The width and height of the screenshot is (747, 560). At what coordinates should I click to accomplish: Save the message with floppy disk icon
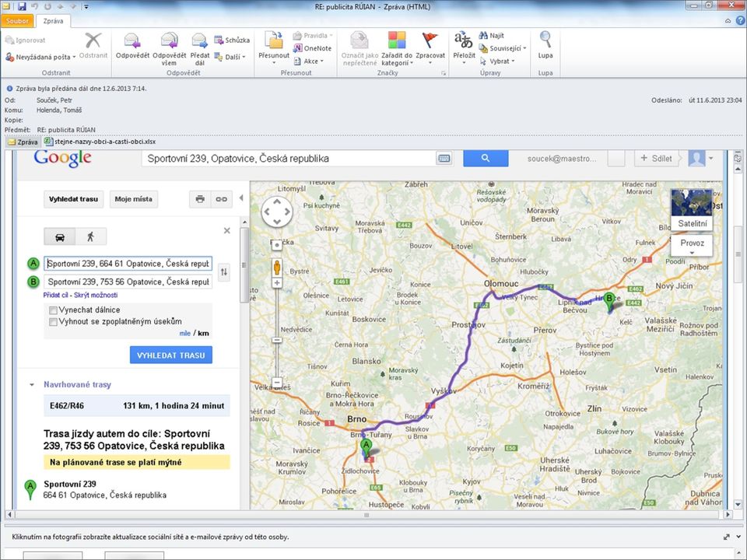[22, 6]
